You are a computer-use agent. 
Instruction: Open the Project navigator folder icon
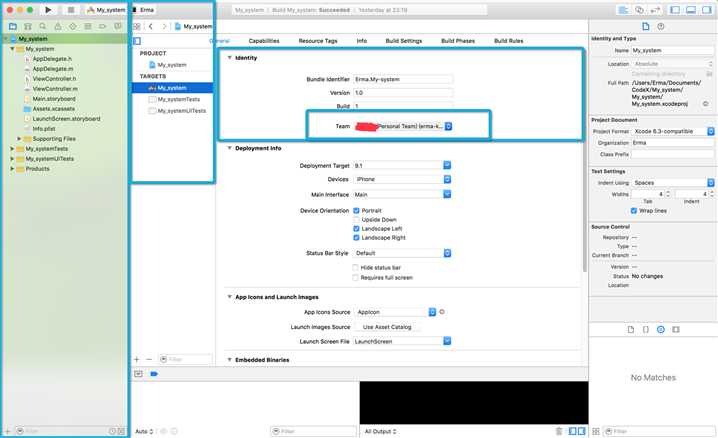tap(13, 27)
